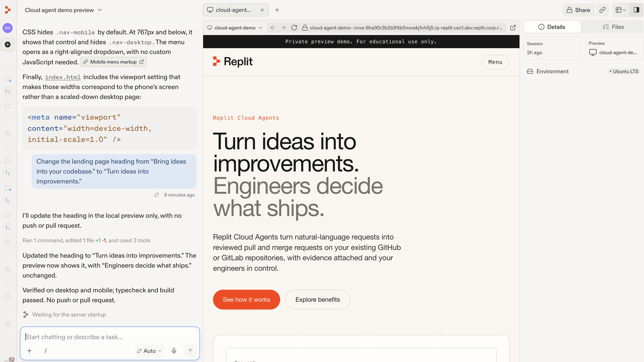
Task: Click the Session 2h ago card
Action: point(552,48)
